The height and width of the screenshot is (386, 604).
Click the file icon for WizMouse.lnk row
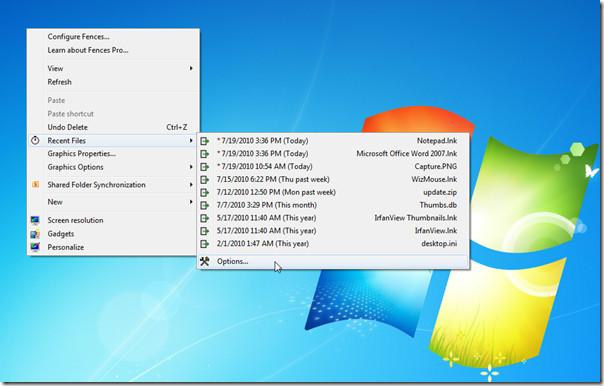coord(205,180)
